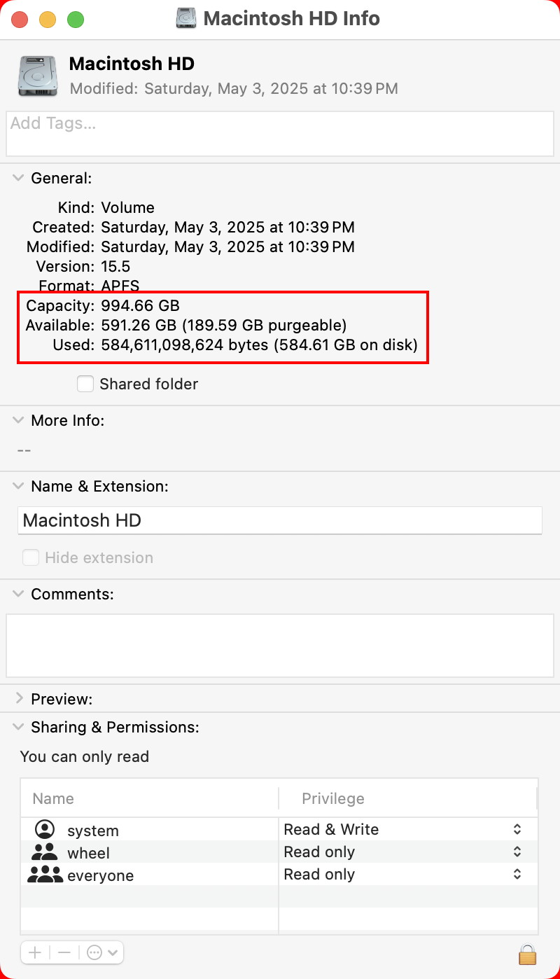
Task: Click the Privilege column header
Action: 333,798
